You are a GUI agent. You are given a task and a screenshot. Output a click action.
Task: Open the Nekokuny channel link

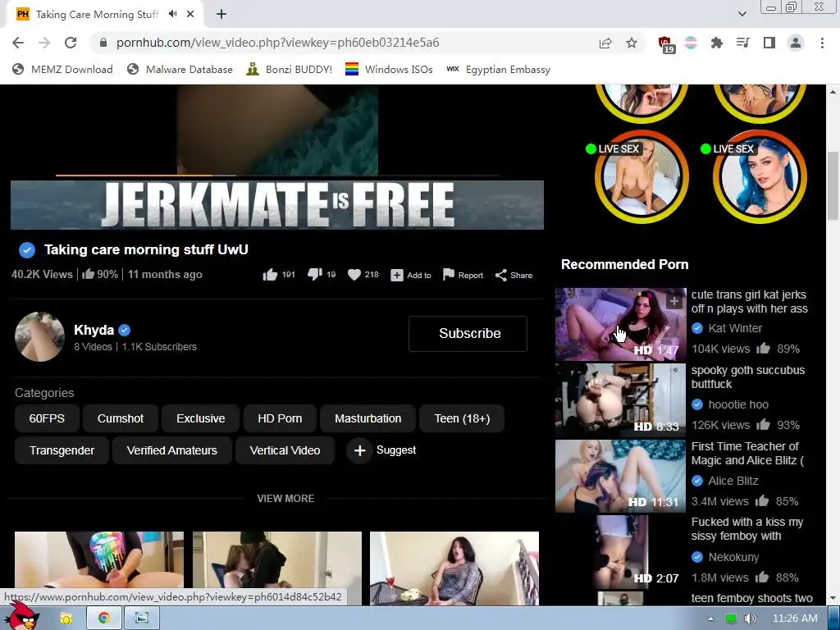point(733,557)
